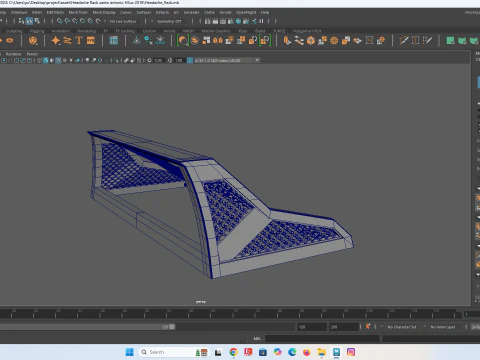This screenshot has height=360, width=480.
Task: Select the Target Weld shelf icon
Action: click(x=415, y=41)
